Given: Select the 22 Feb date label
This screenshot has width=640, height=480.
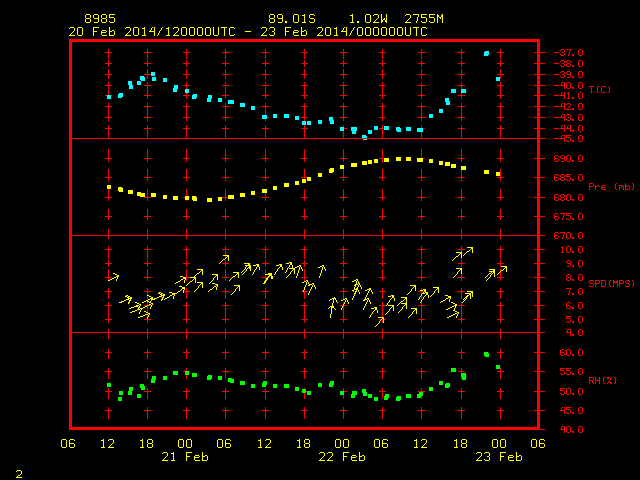Looking at the screenshot, I should (x=342, y=457).
